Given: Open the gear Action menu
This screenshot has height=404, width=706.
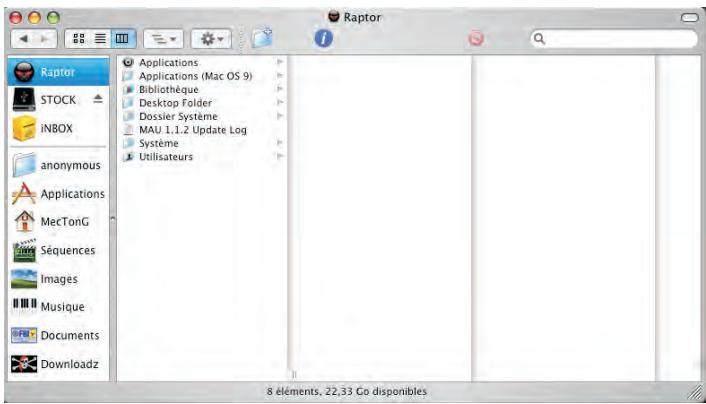Looking at the screenshot, I should point(212,39).
